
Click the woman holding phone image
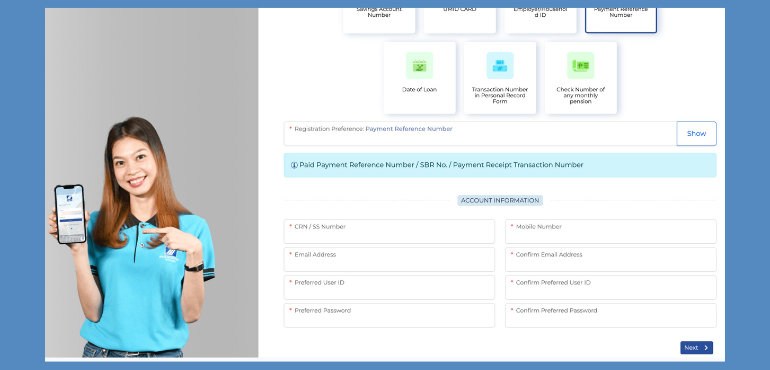(133, 237)
